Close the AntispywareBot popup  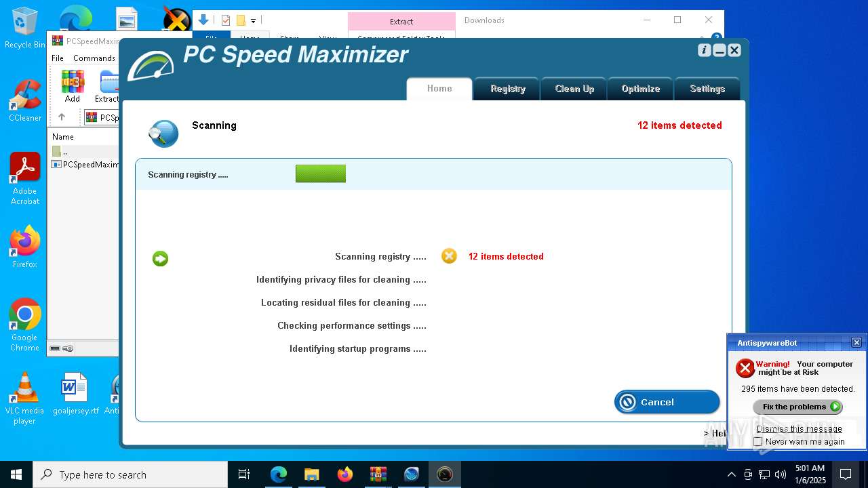tap(856, 342)
